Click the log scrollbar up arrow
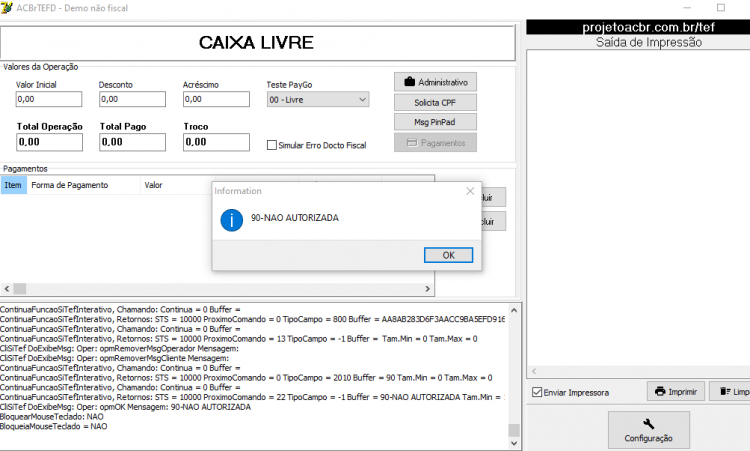The image size is (750, 451). [x=514, y=310]
